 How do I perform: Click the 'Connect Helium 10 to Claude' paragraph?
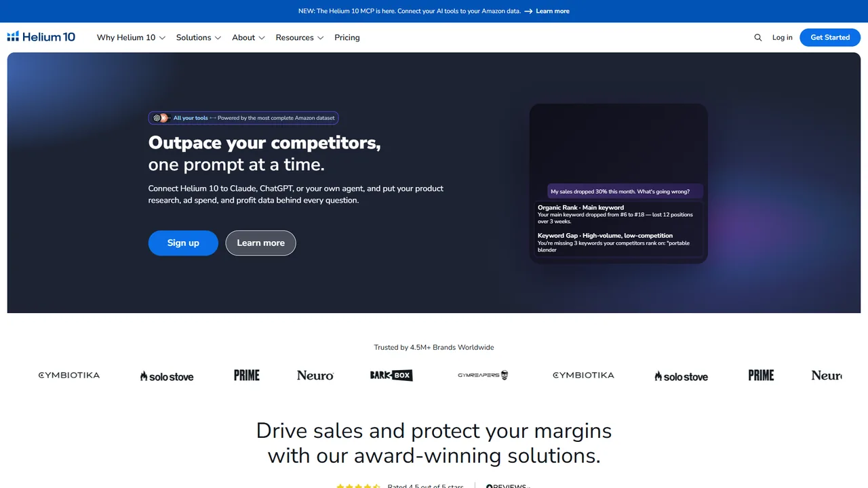click(296, 195)
